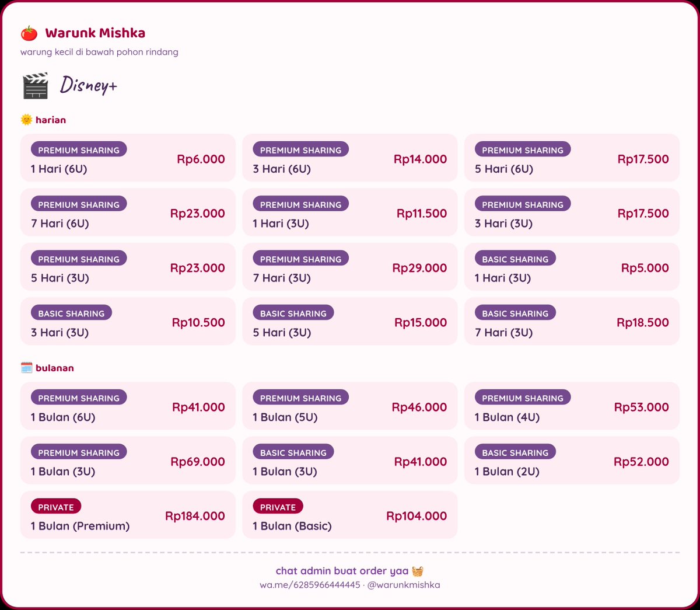
Task: Click Rp17.500 price on 5 Hari (6U) card
Action: point(643,159)
